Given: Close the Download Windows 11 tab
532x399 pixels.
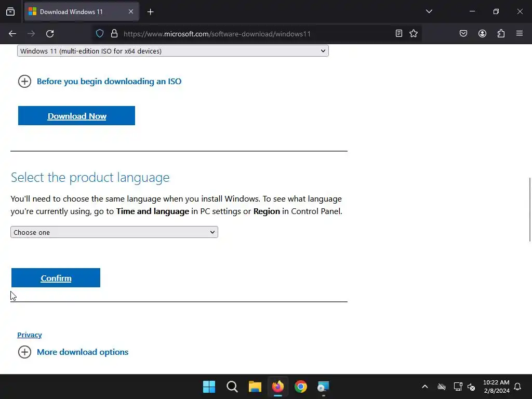Looking at the screenshot, I should tap(130, 11).
